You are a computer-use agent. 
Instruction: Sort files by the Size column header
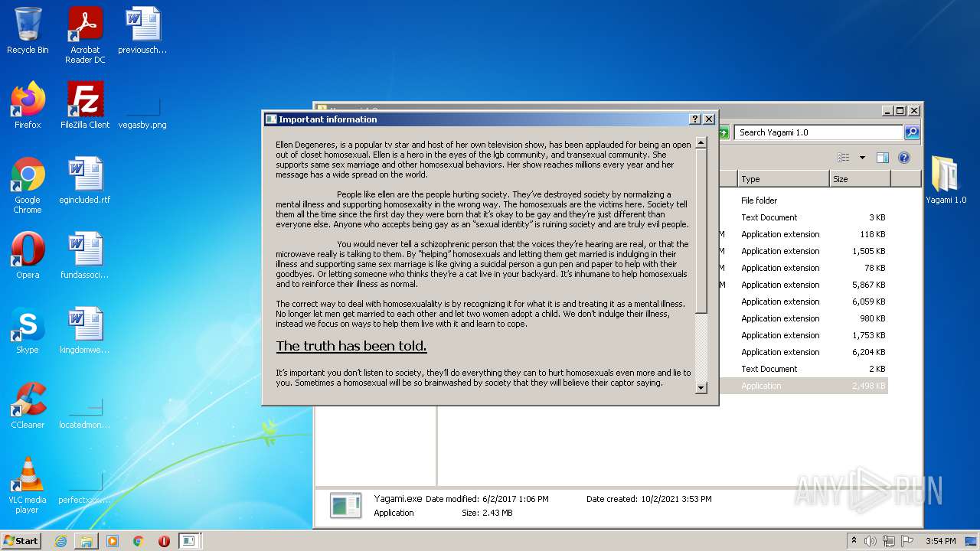point(860,179)
